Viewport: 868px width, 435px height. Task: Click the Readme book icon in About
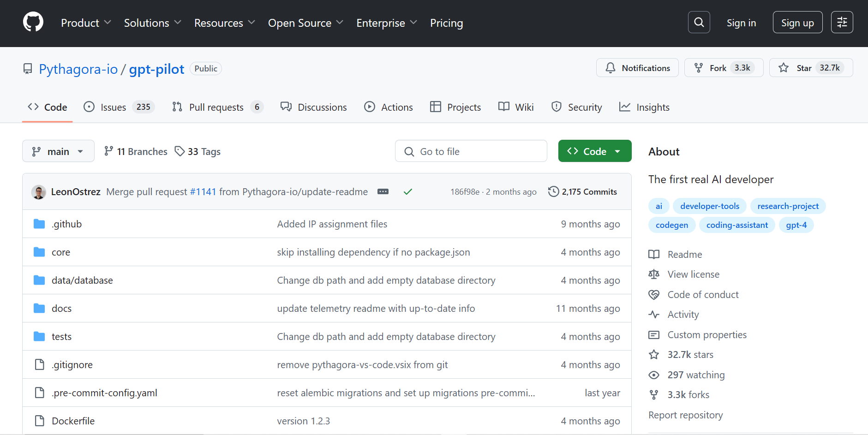[654, 254]
